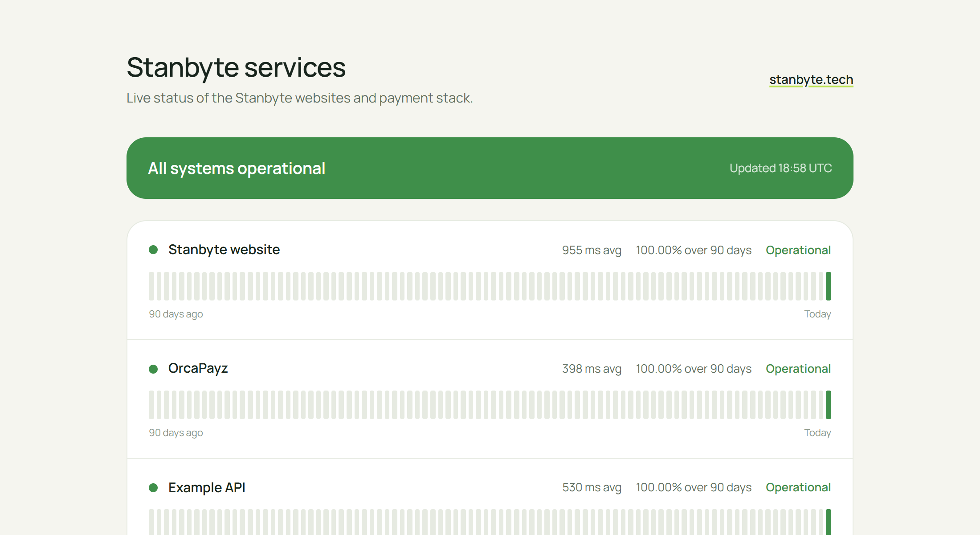Click Example API's 100.00% over 90 days
The width and height of the screenshot is (980, 535).
tap(694, 487)
